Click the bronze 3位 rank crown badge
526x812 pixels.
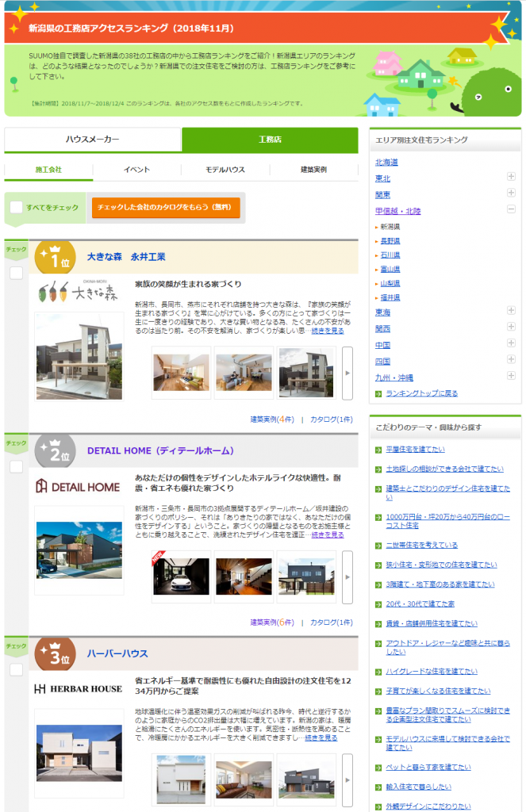point(56,654)
